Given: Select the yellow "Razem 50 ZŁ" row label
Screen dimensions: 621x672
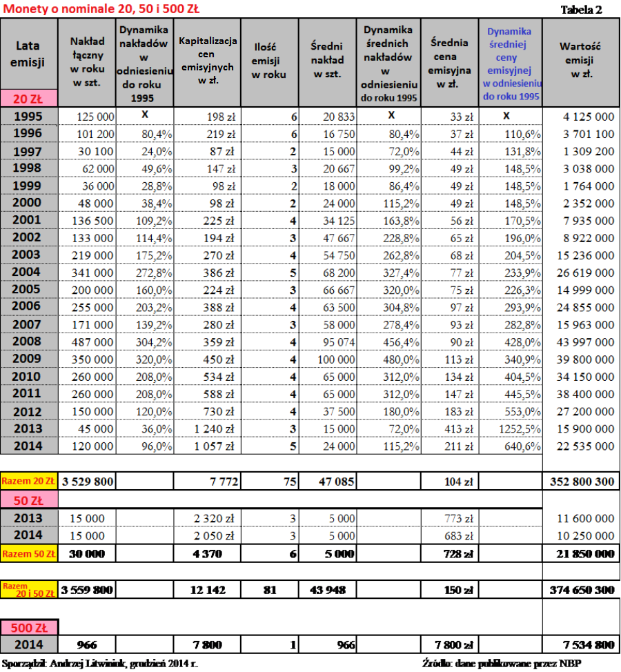Looking at the screenshot, I should coord(29,553).
